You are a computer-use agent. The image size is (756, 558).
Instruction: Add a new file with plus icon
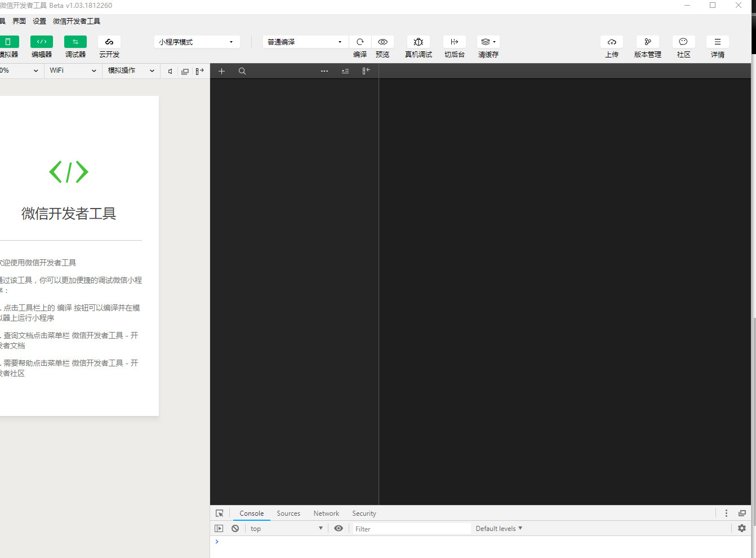(x=222, y=71)
